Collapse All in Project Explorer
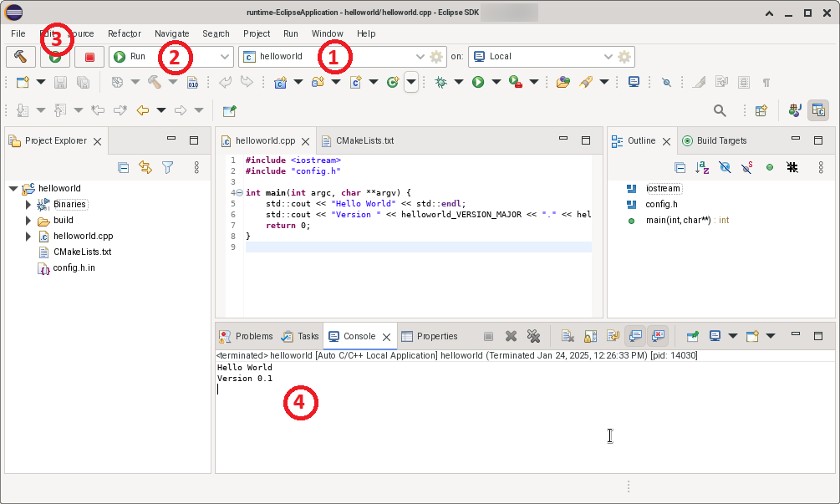The image size is (840, 504). [123, 168]
